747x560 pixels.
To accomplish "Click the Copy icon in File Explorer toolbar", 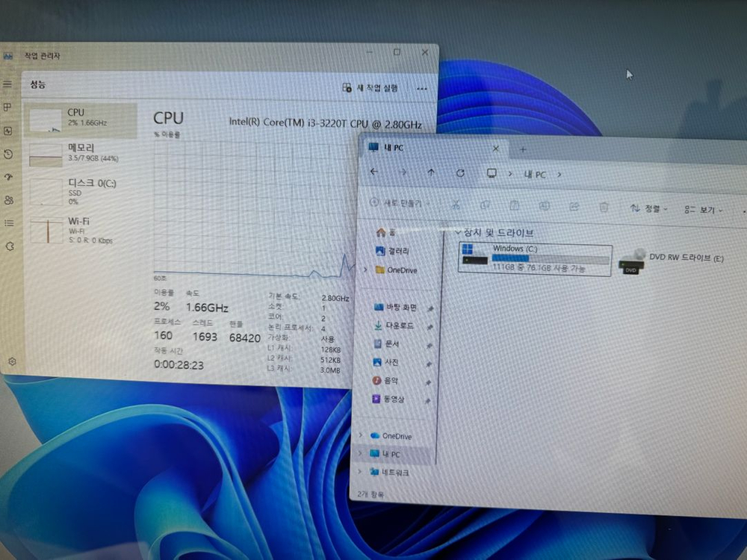I will click(x=486, y=205).
